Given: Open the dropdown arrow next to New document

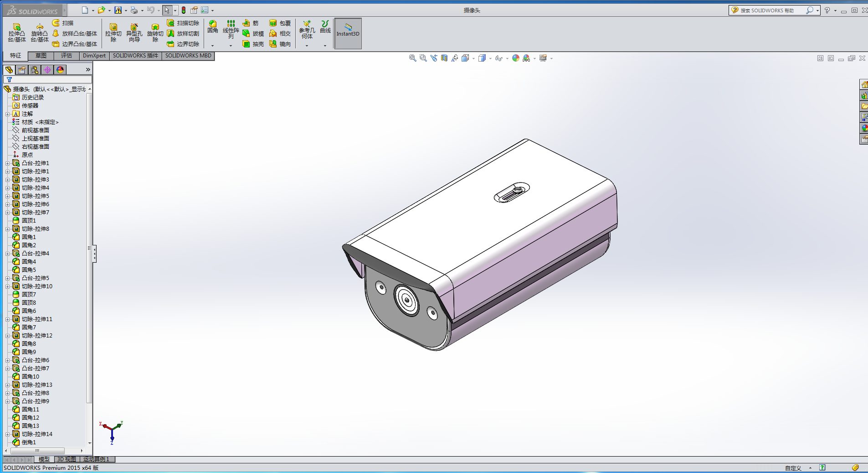Looking at the screenshot, I should click(93, 10).
